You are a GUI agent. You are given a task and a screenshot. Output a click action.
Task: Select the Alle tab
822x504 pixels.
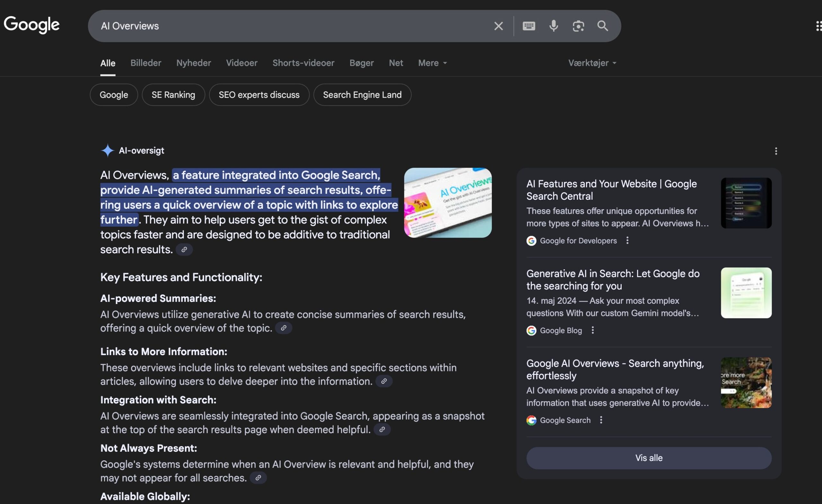coord(108,63)
